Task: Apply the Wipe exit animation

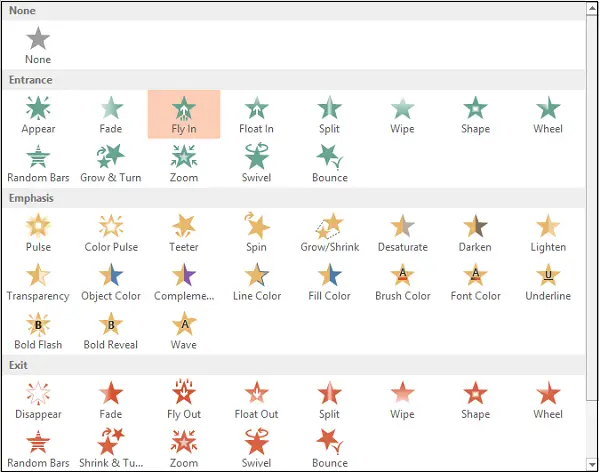Action: click(402, 400)
